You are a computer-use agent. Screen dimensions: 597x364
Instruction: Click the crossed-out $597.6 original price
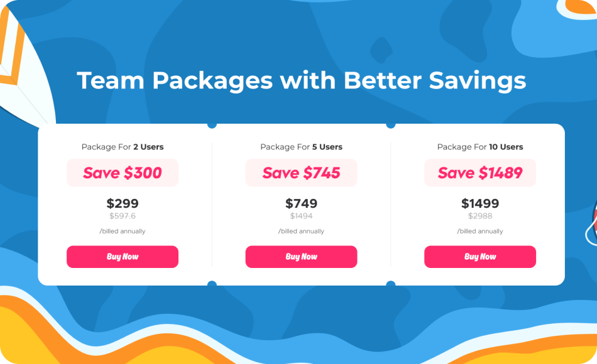tap(122, 216)
